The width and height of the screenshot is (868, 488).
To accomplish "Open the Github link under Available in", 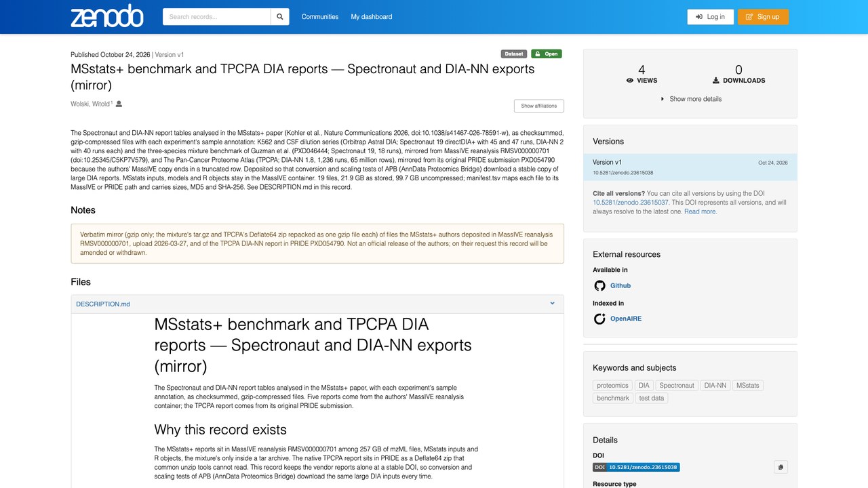I will pyautogui.click(x=620, y=286).
